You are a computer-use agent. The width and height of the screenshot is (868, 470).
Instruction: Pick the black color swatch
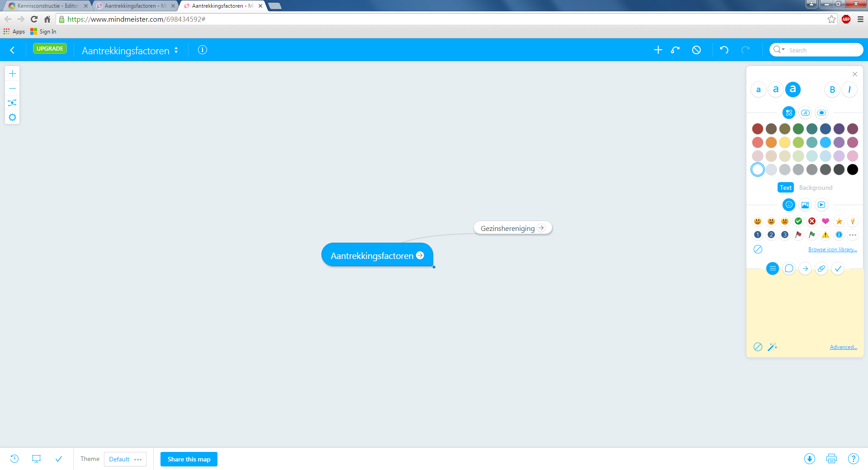pos(852,169)
